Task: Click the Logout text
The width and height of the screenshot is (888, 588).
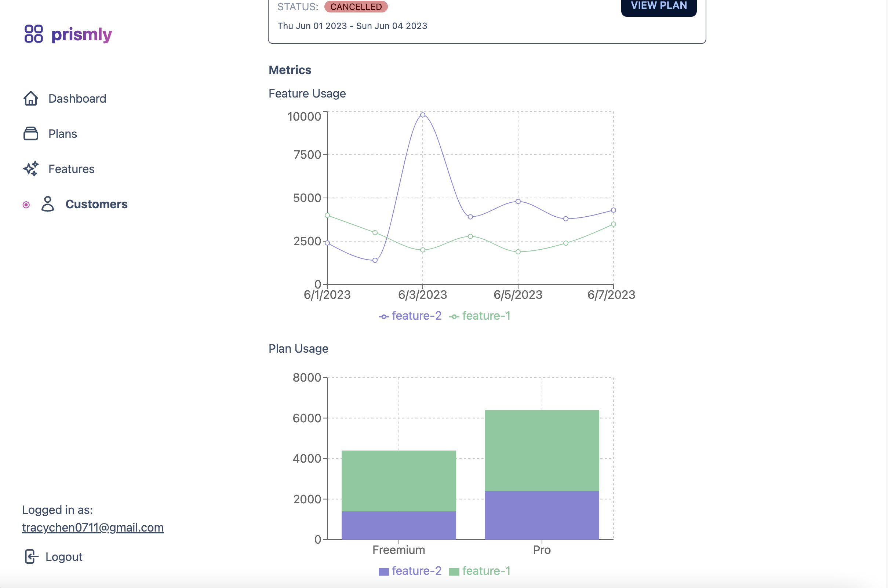Action: (64, 557)
